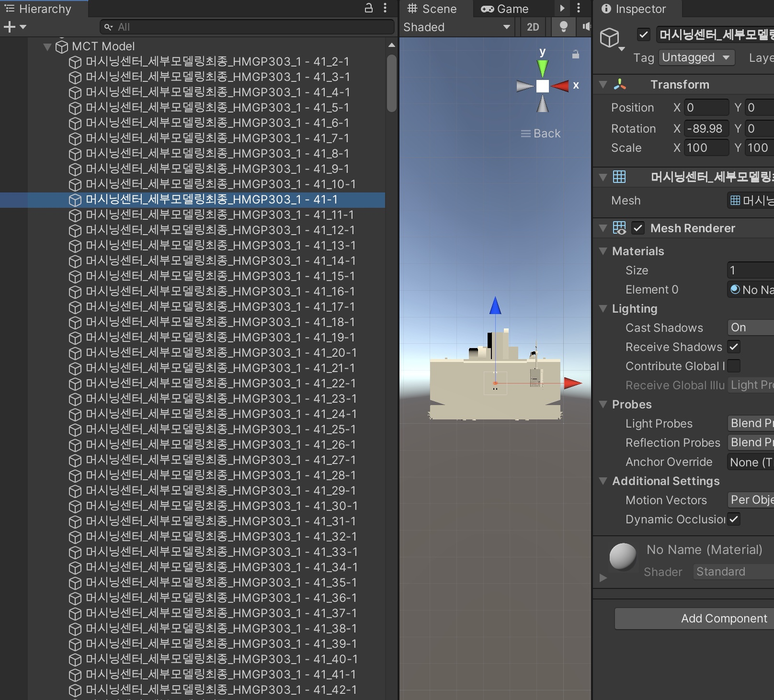Click the tab overflow arrow next to Game
Screen dimensions: 774x700
(x=562, y=8)
